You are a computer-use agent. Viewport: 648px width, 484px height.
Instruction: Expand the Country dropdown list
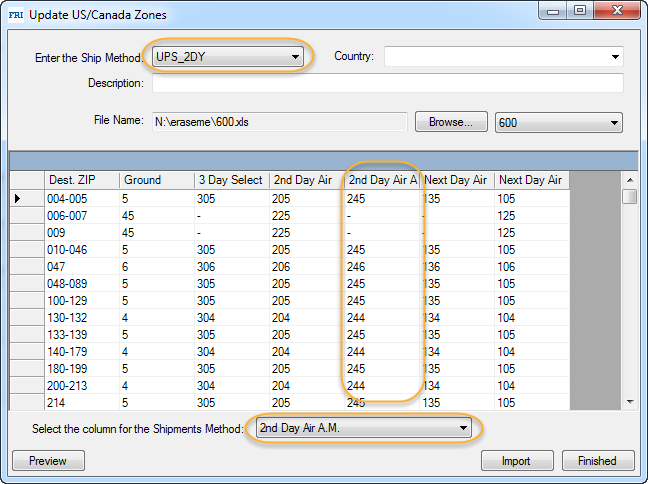[503, 57]
